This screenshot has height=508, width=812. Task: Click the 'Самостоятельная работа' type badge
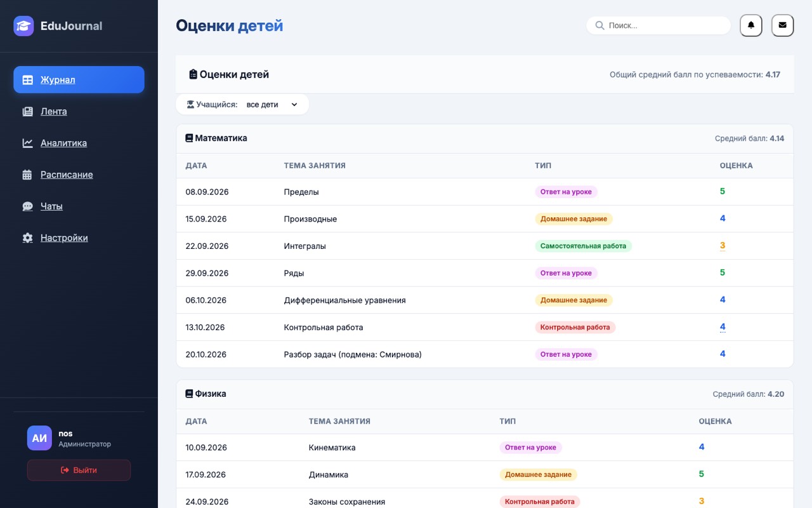pyautogui.click(x=583, y=246)
